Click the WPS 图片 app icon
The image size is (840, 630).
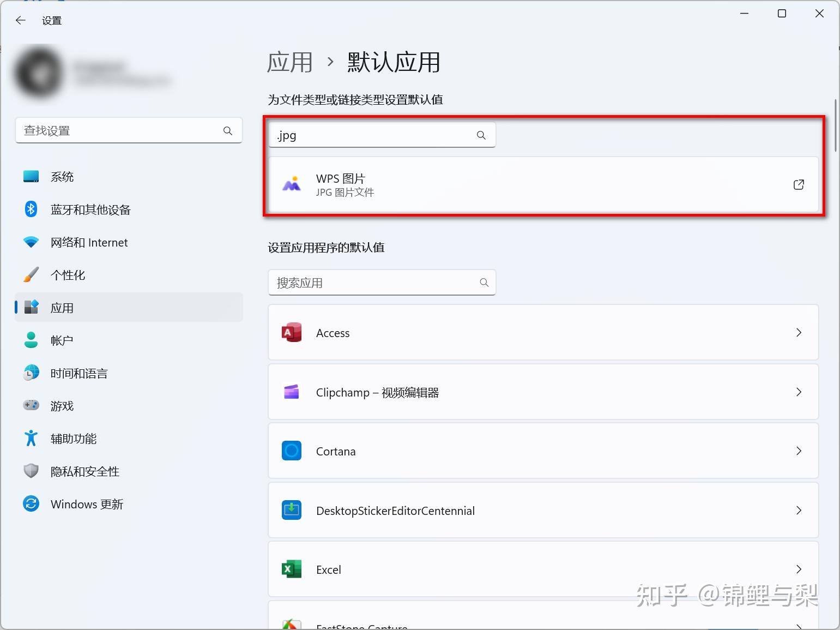coord(292,184)
